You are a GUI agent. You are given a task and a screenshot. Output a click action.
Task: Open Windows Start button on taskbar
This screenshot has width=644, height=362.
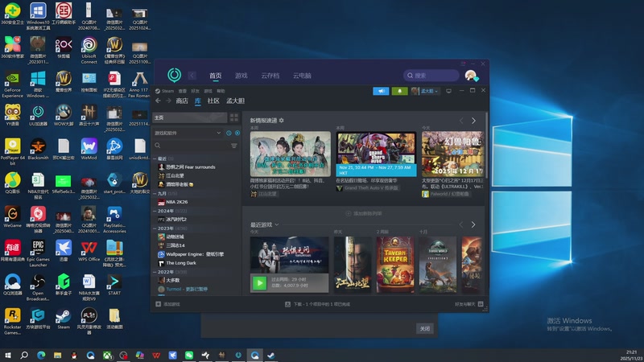7,355
